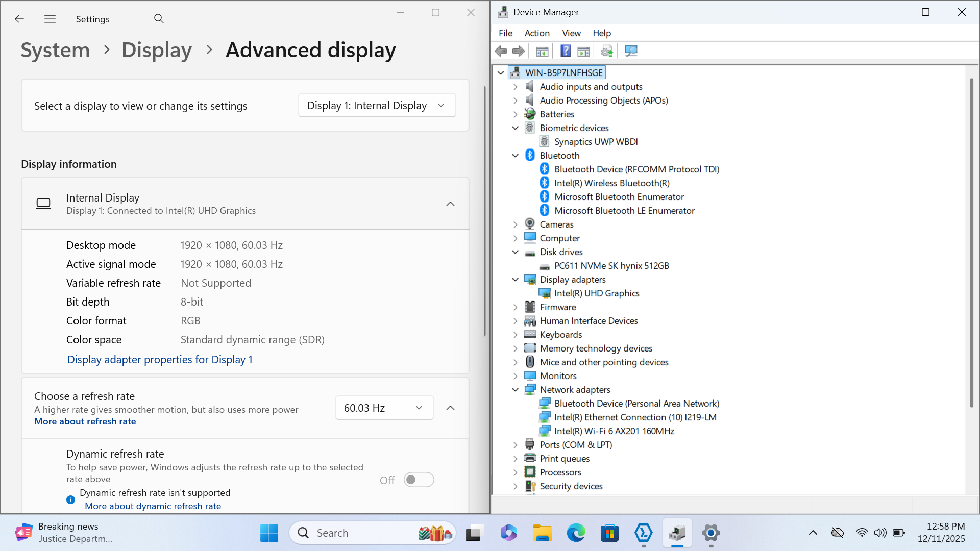Collapse the Bluetooth tree node
The height and width of the screenshot is (551, 980).
click(x=515, y=156)
